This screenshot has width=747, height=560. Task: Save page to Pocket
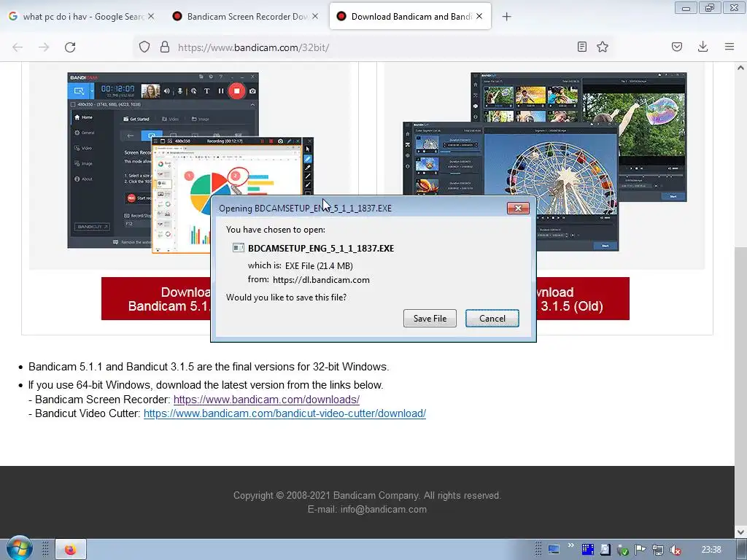(x=677, y=47)
